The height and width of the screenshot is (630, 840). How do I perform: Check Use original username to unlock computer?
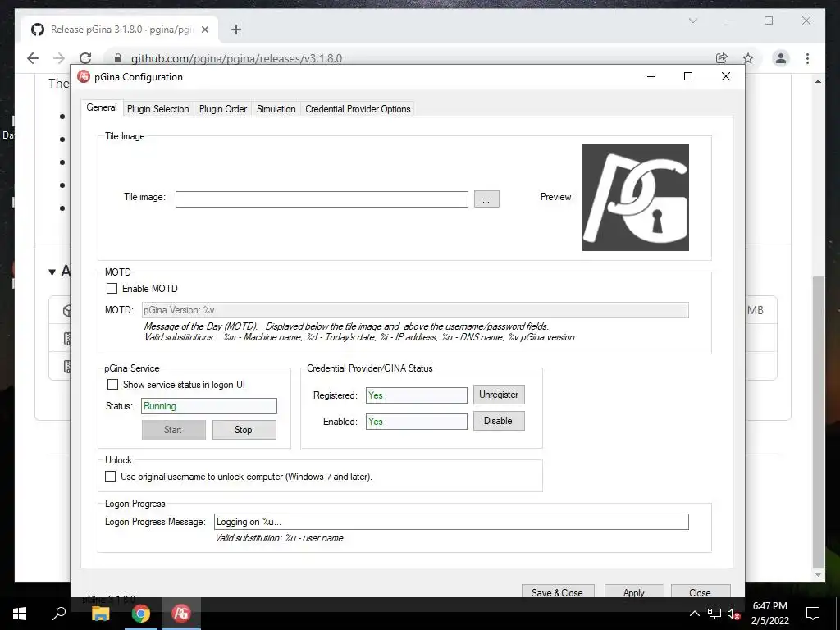(x=111, y=477)
